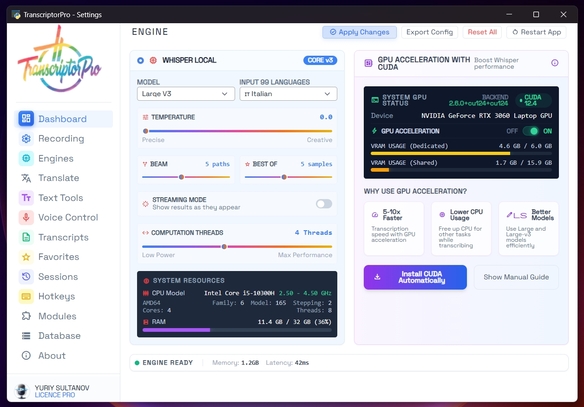Screen dimensions: 584x407
Task: Open the Model Large V3 dropdown
Action: [x=185, y=94]
